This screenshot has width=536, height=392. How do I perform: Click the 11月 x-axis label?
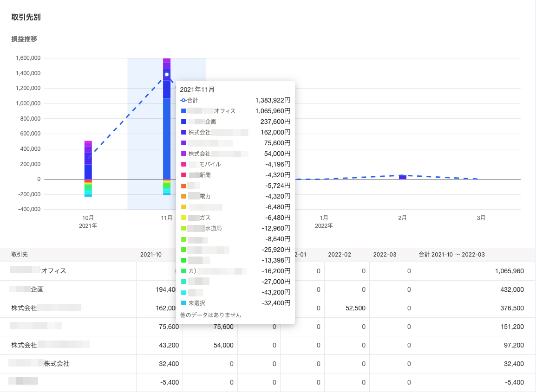167,218
